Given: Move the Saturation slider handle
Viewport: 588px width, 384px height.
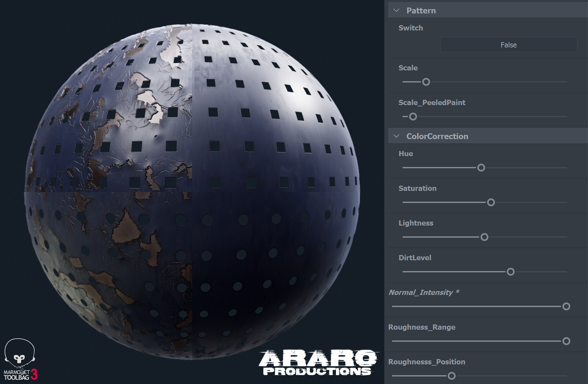Looking at the screenshot, I should [x=492, y=202].
